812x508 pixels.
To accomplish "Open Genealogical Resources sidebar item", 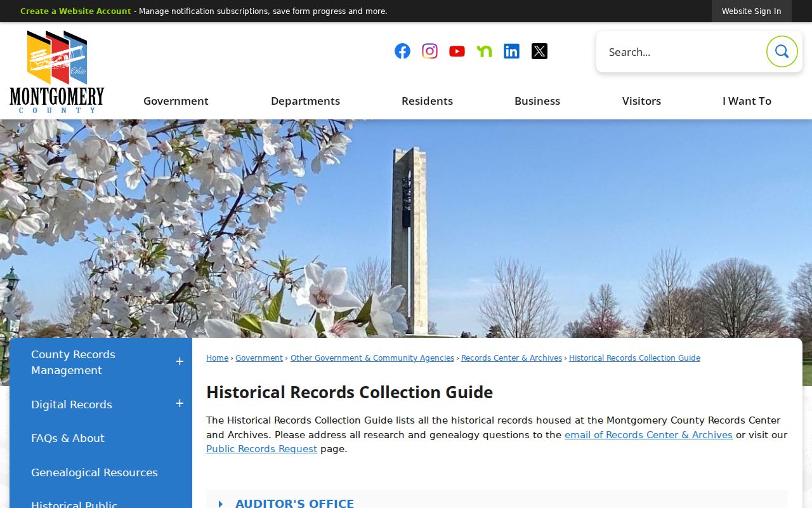I will tap(95, 472).
